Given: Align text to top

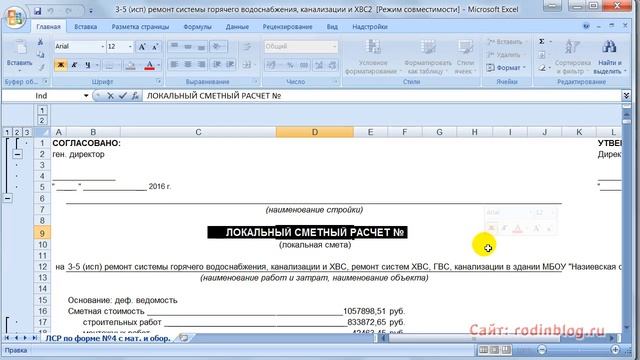Looking at the screenshot, I should point(174,47).
